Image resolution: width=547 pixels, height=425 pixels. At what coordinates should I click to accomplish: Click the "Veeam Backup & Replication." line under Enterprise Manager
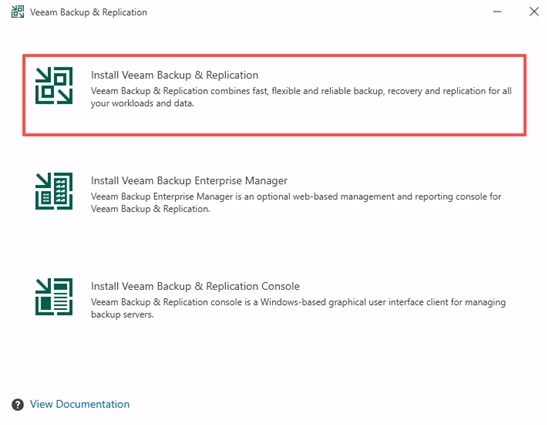coord(150,209)
